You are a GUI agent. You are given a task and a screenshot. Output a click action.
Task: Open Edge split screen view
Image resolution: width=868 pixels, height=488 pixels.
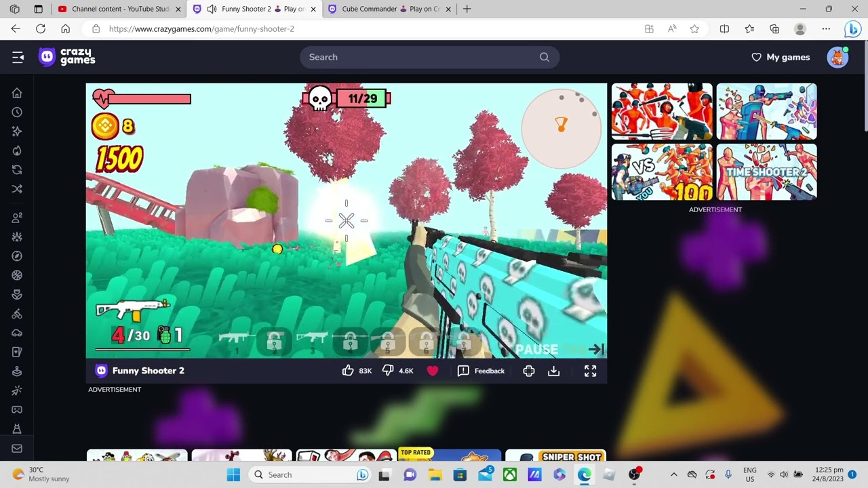(x=724, y=29)
